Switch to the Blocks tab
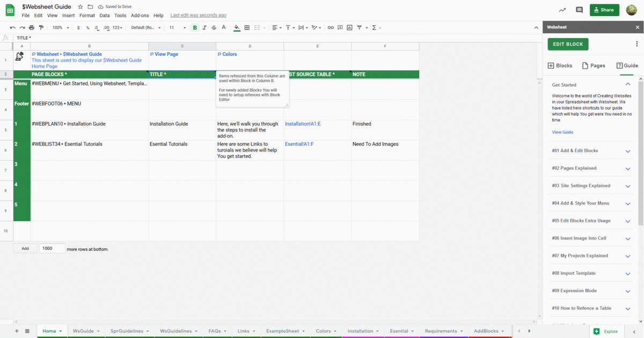The width and height of the screenshot is (644, 338). pos(560,66)
